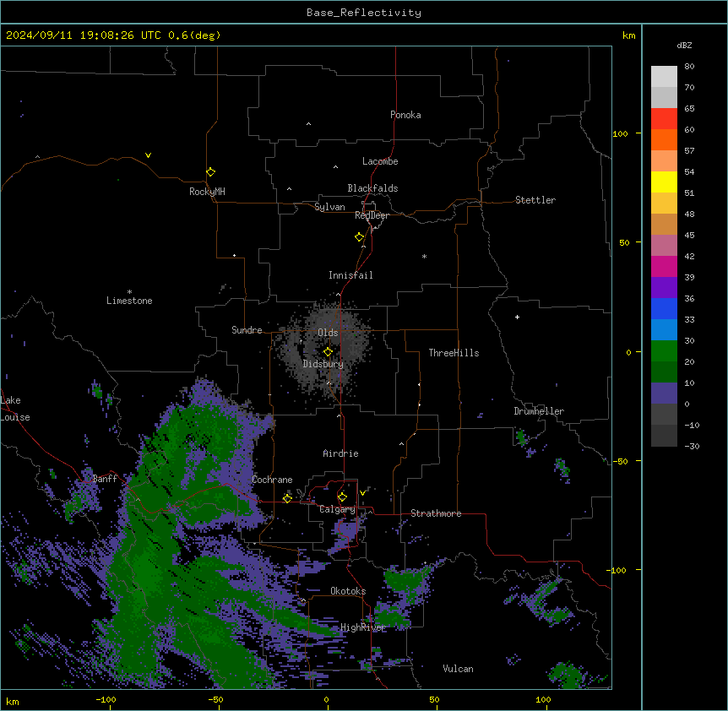Click the Base_Reflectivity title

364,13
